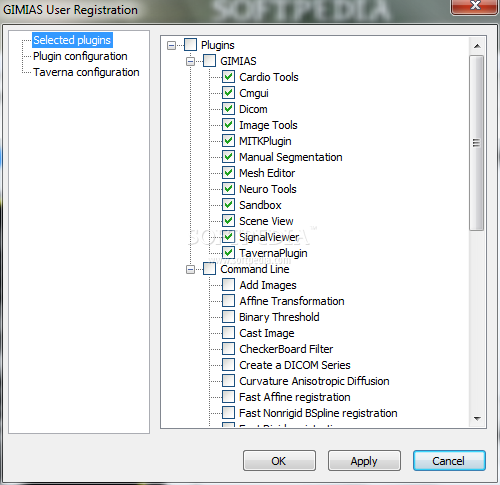
Task: Select the Create a DICOM Series label
Action: point(295,365)
